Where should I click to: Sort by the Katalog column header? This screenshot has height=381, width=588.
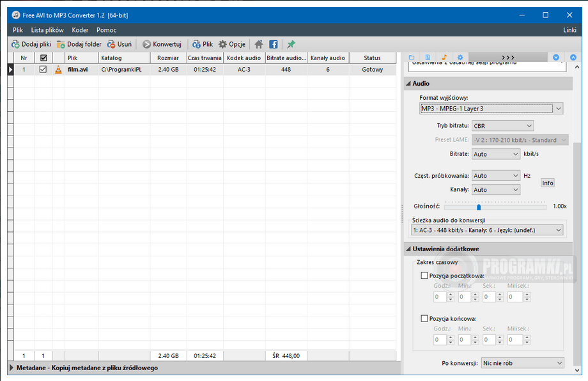pyautogui.click(x=124, y=58)
